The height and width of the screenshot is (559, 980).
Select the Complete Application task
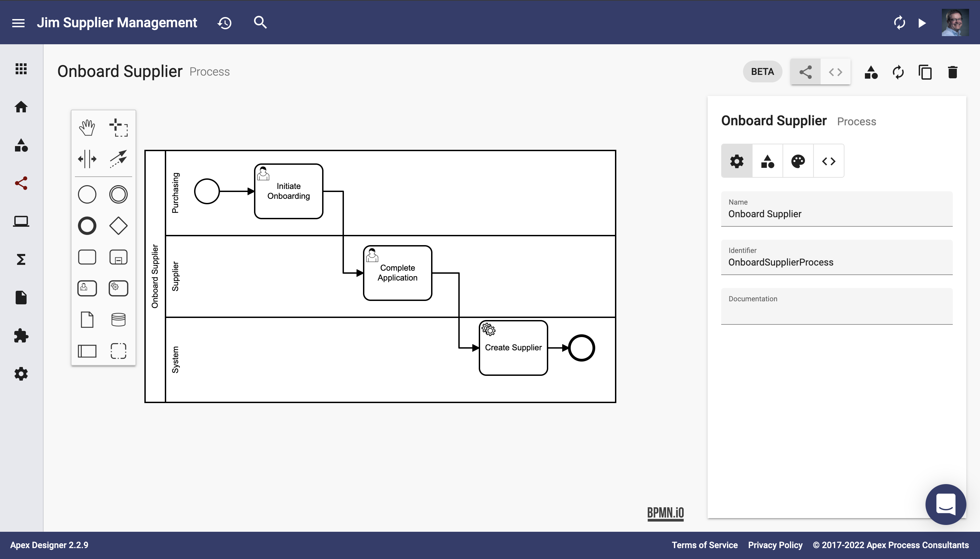point(397,273)
